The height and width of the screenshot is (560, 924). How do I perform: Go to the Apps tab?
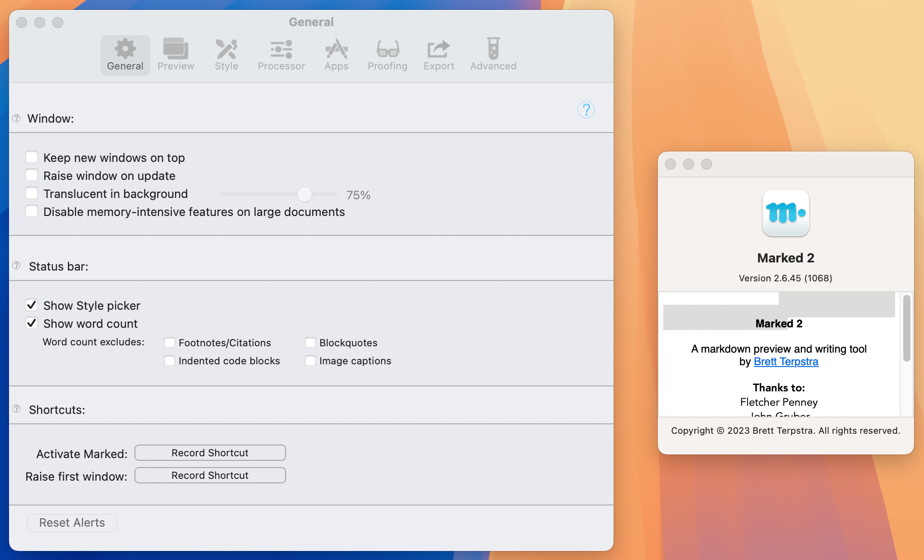coord(336,55)
